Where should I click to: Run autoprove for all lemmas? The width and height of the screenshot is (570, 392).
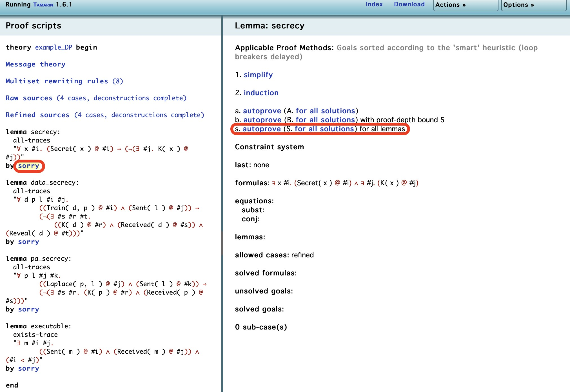pos(262,129)
